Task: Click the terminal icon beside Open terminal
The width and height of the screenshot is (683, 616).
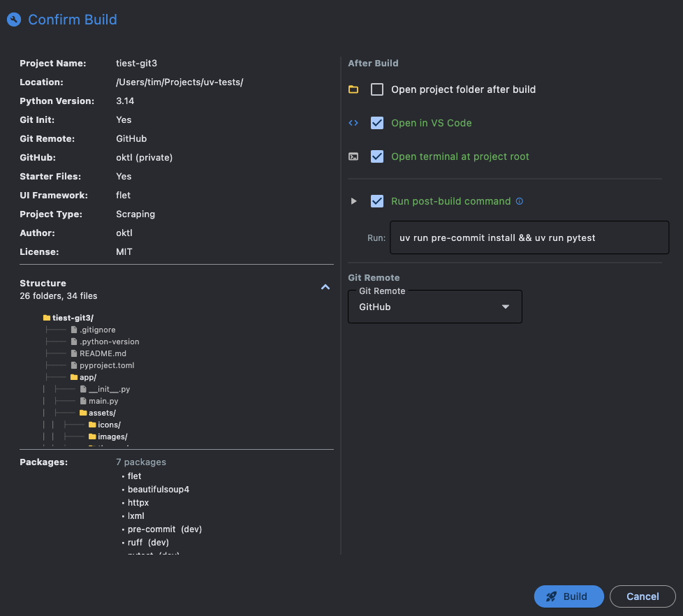Action: click(x=353, y=156)
